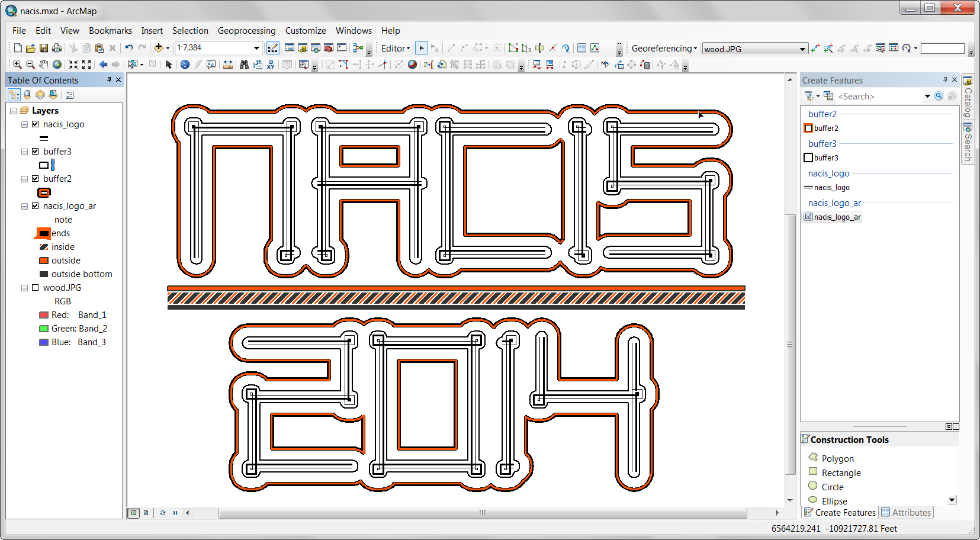980x540 pixels.
Task: Open the Geoprocessing menu
Action: (x=246, y=31)
